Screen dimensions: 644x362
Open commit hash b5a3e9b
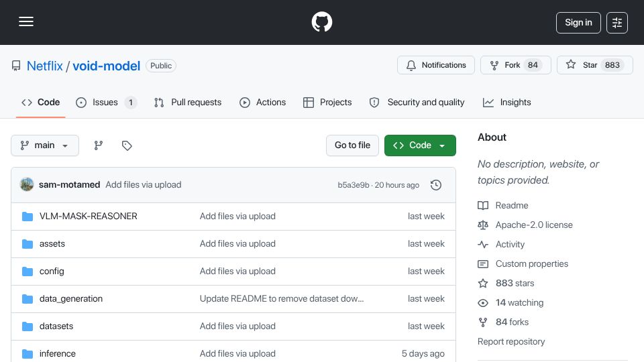pos(354,185)
